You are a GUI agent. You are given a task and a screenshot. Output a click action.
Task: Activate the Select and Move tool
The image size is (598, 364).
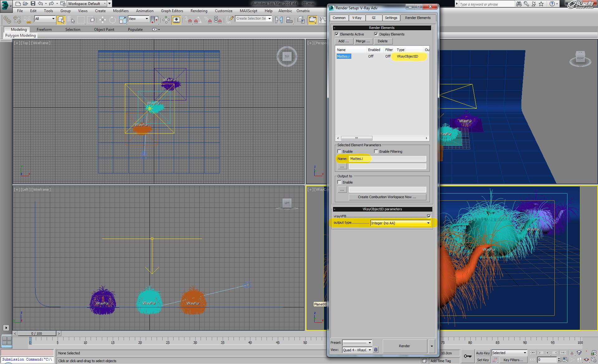[102, 20]
